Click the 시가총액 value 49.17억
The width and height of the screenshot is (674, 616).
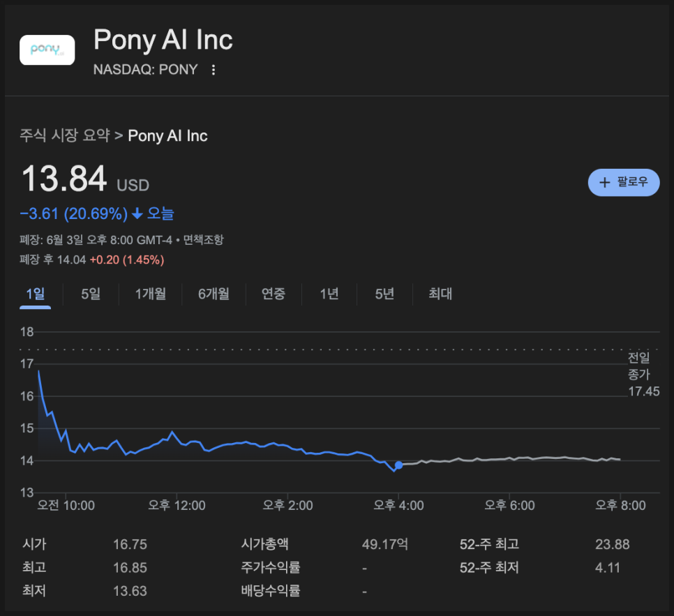[x=385, y=545]
